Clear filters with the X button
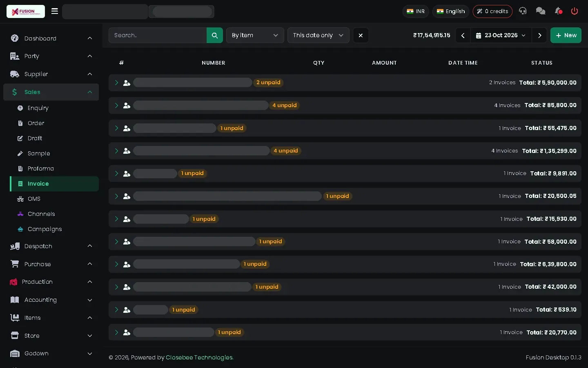This screenshot has width=588, height=368. (x=361, y=35)
